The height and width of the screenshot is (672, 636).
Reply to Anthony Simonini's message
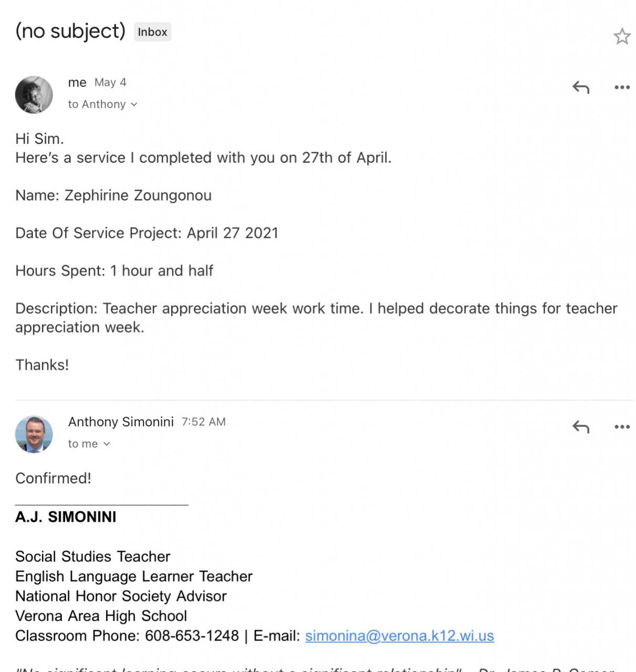(x=580, y=427)
